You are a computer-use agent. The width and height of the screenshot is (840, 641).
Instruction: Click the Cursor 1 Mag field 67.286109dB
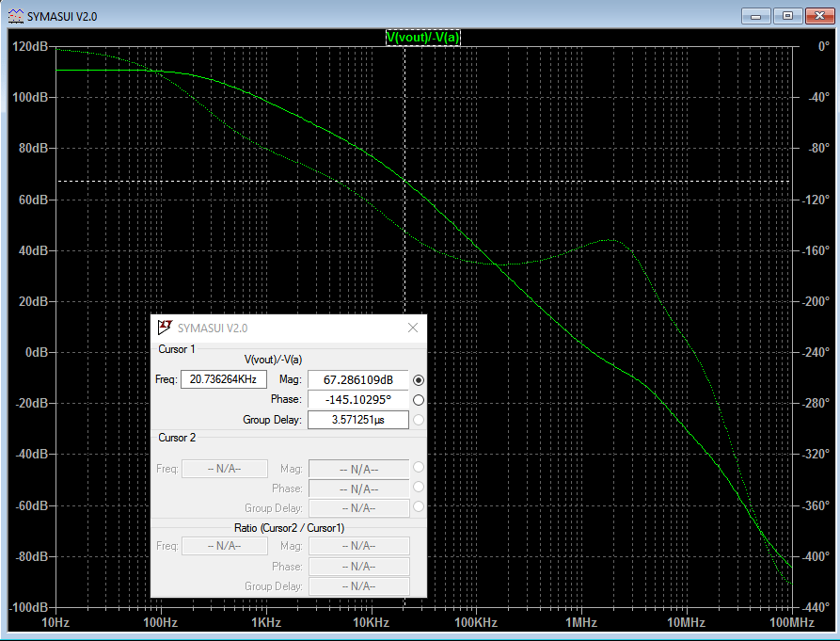coord(357,380)
